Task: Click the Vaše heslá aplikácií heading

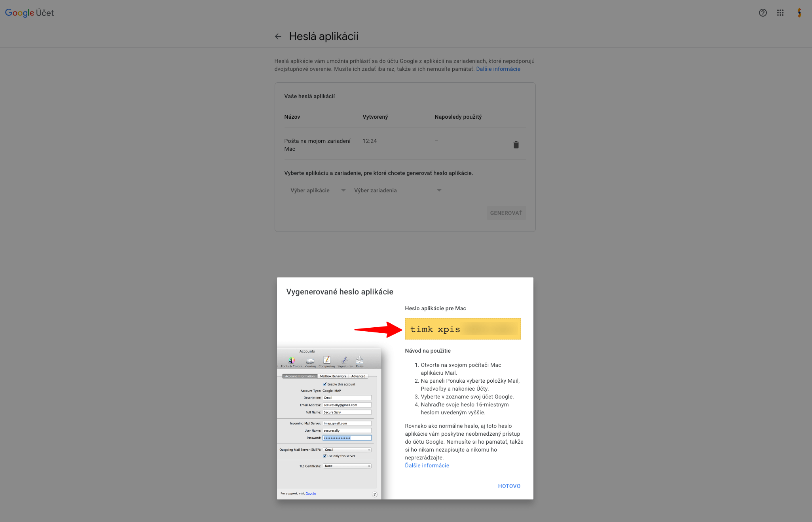Action: tap(309, 96)
